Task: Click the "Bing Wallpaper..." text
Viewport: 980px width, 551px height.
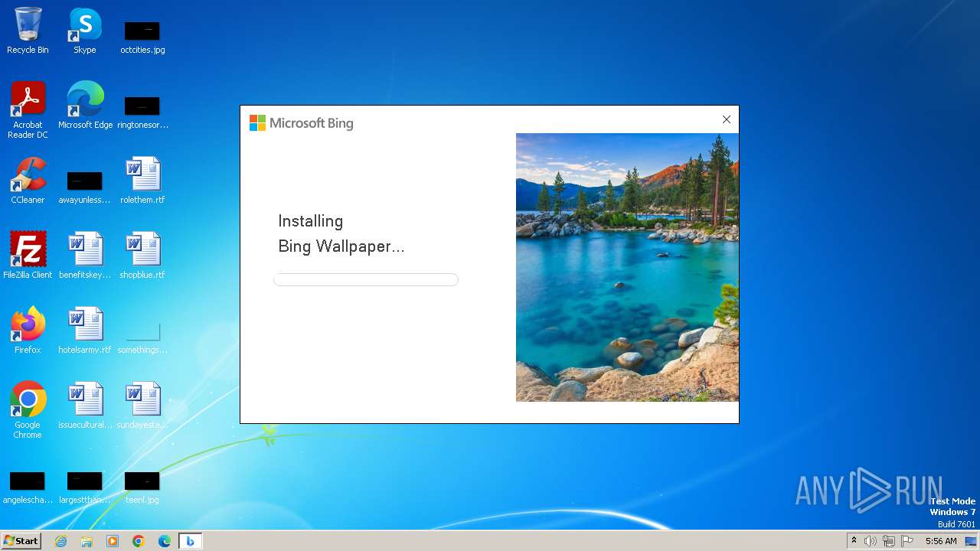Action: [x=341, y=246]
